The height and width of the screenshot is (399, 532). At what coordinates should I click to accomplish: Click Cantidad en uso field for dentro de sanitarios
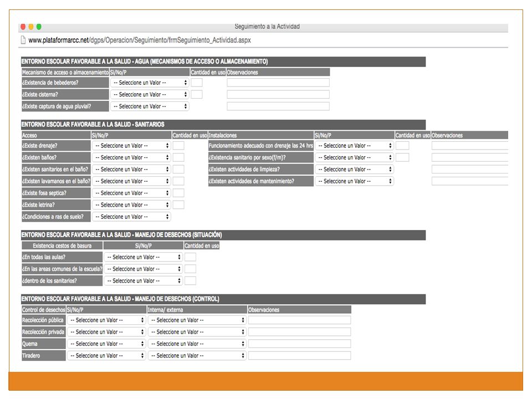point(190,281)
